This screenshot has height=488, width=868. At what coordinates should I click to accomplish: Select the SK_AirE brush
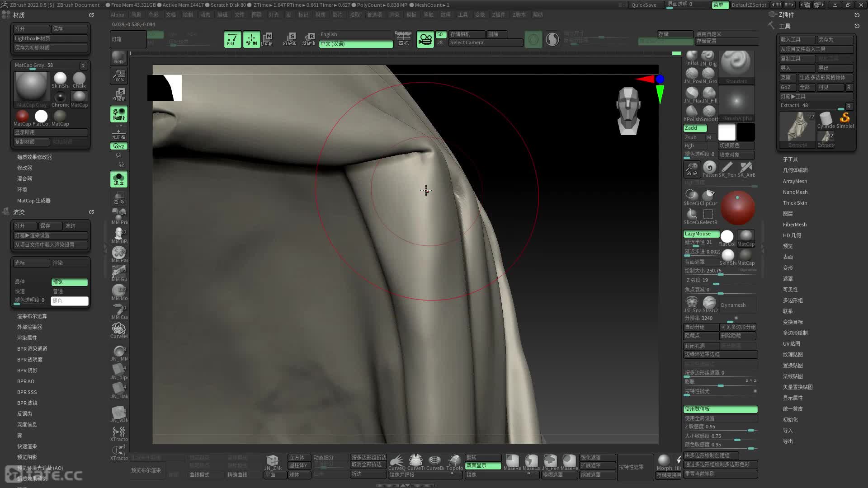click(x=746, y=169)
